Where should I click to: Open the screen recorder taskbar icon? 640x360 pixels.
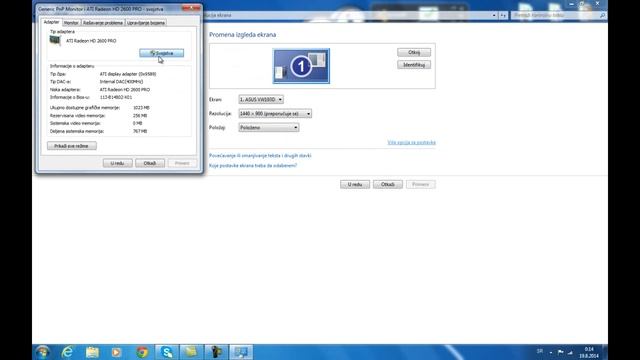(x=216, y=352)
